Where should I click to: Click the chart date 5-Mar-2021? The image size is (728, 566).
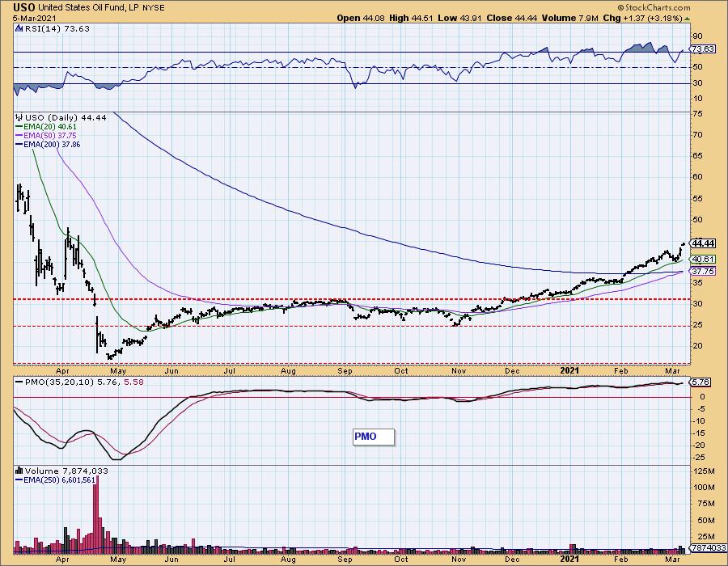coord(34,19)
